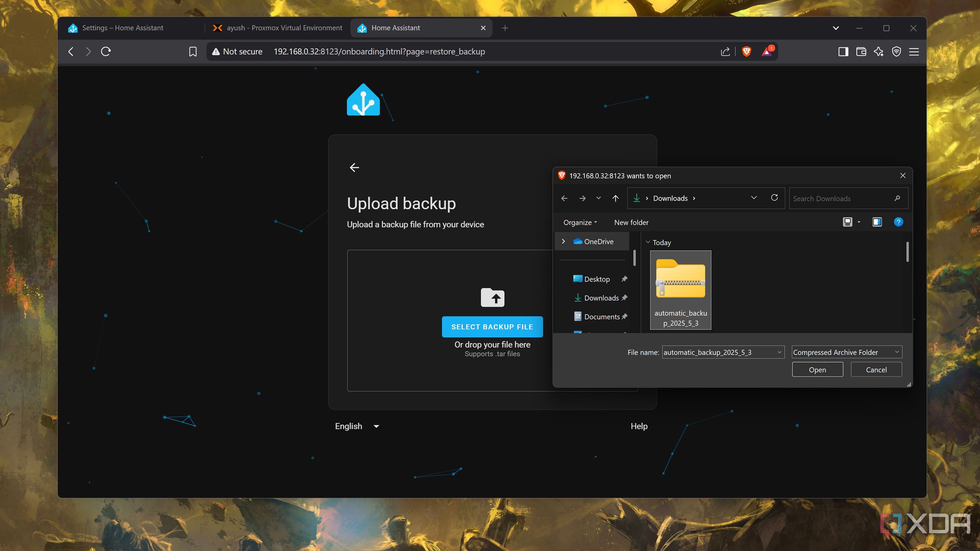
Task: Select Documents in navigation pane
Action: [x=602, y=317]
